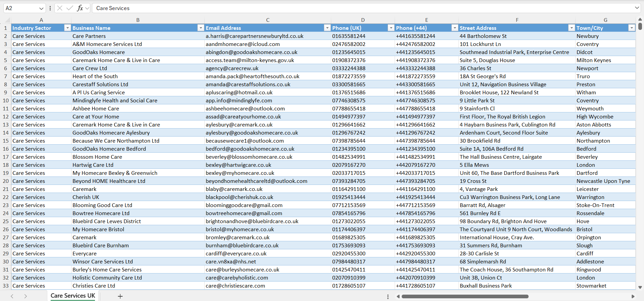Select column C header
This screenshot has height=301, width=644.
pyautogui.click(x=267, y=20)
